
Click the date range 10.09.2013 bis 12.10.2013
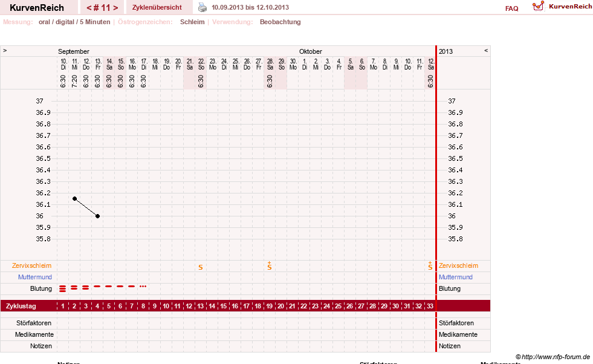250,7
